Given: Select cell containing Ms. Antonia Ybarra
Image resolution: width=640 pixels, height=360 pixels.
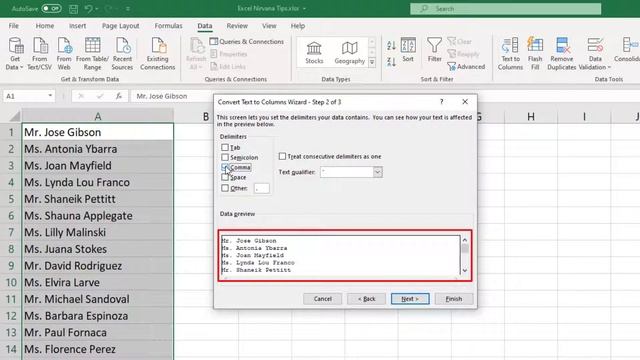Looking at the screenshot, I should click(98, 149).
